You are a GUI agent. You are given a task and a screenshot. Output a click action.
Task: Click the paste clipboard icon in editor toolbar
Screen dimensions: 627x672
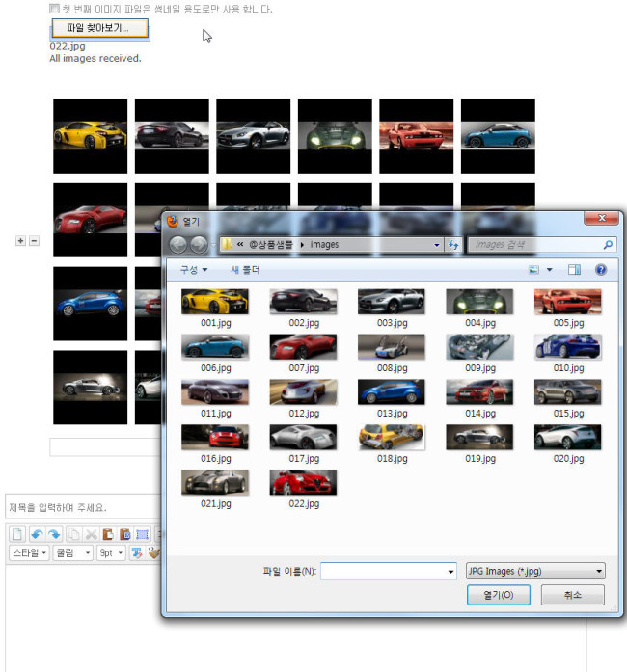coord(108,534)
